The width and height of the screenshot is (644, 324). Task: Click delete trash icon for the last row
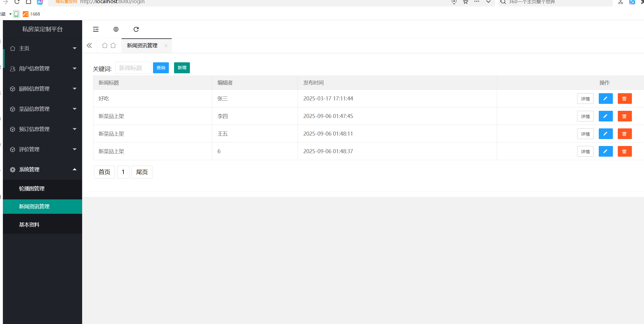point(624,151)
